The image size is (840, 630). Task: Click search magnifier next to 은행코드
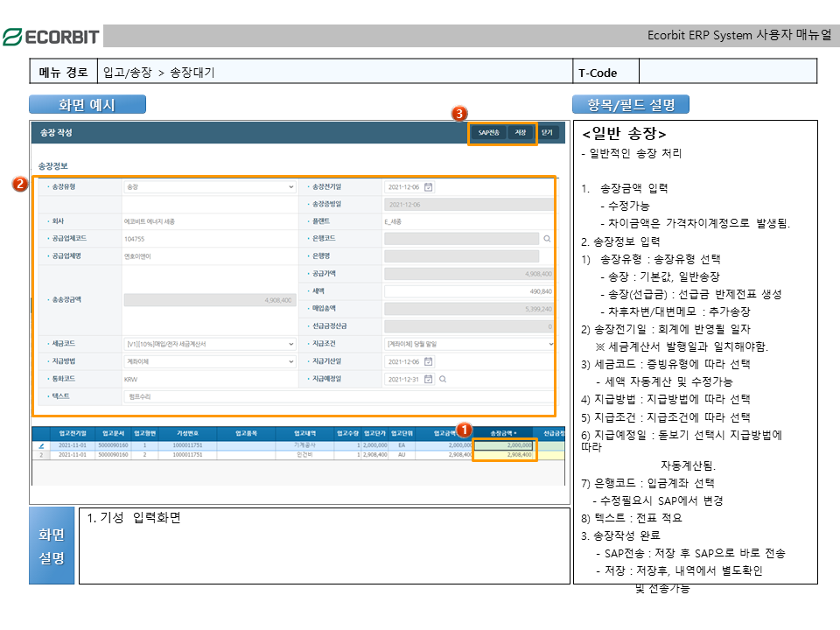coord(548,238)
